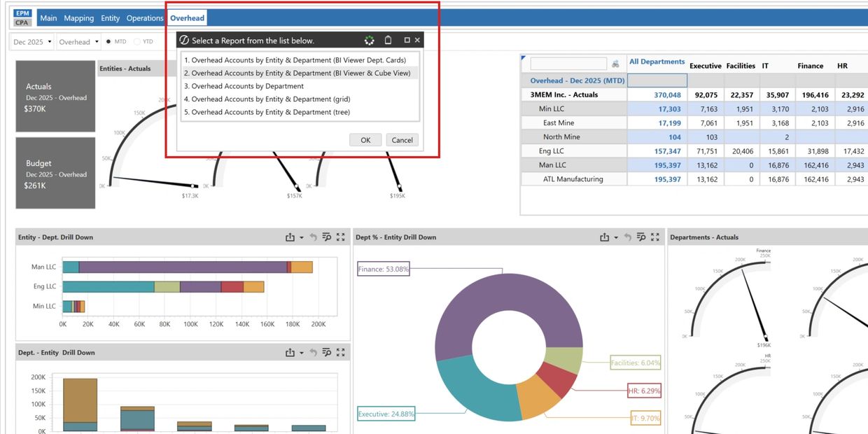
Task: Click export icon in Entity - Dept. Drill Down panel
Action: pos(290,237)
